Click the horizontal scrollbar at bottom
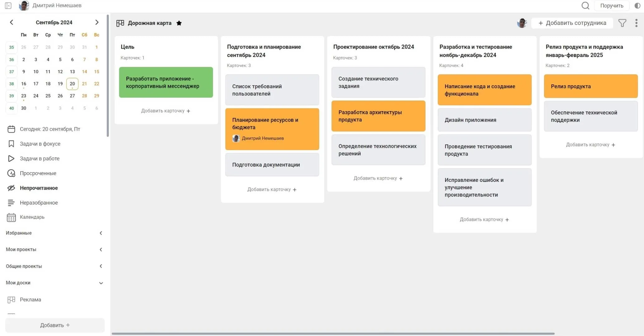This screenshot has width=644, height=336. click(x=333, y=334)
